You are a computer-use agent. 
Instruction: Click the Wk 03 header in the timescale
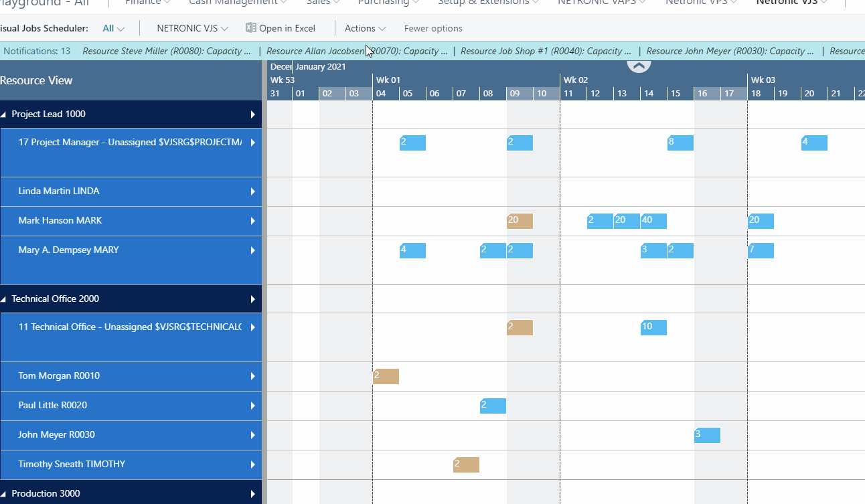(806, 80)
